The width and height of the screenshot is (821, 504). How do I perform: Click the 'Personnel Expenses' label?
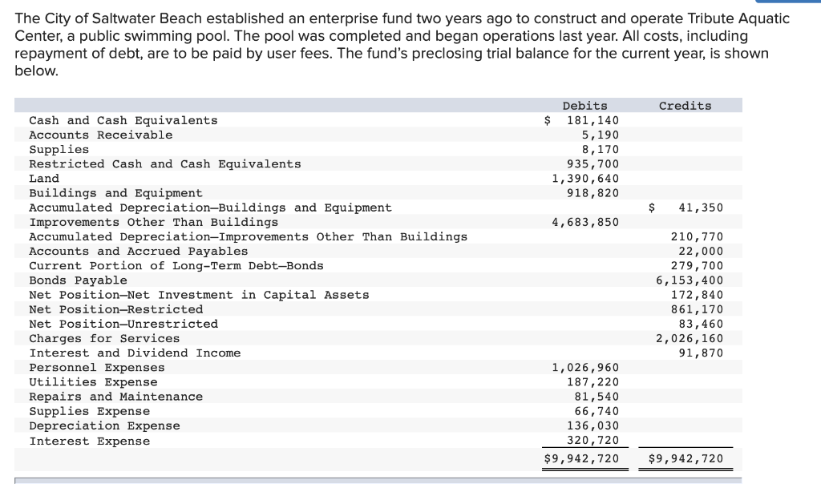(97, 368)
